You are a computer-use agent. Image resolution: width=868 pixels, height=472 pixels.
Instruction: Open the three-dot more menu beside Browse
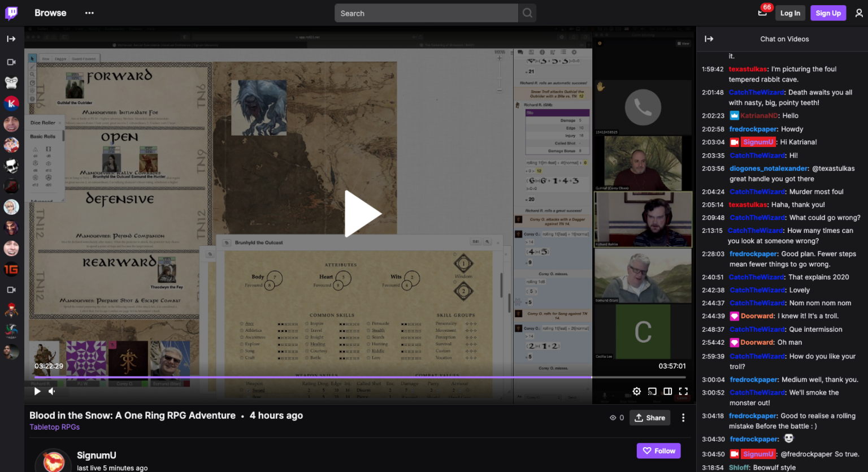tap(89, 13)
